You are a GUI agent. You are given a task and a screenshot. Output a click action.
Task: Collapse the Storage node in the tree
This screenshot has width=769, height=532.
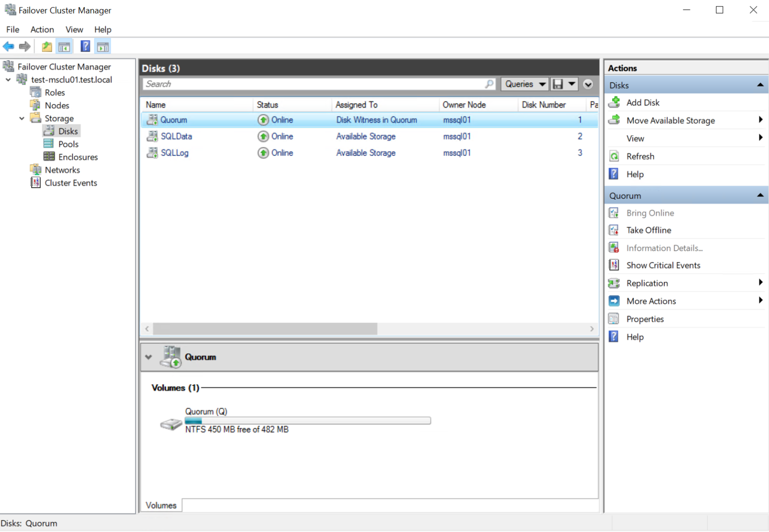point(21,118)
